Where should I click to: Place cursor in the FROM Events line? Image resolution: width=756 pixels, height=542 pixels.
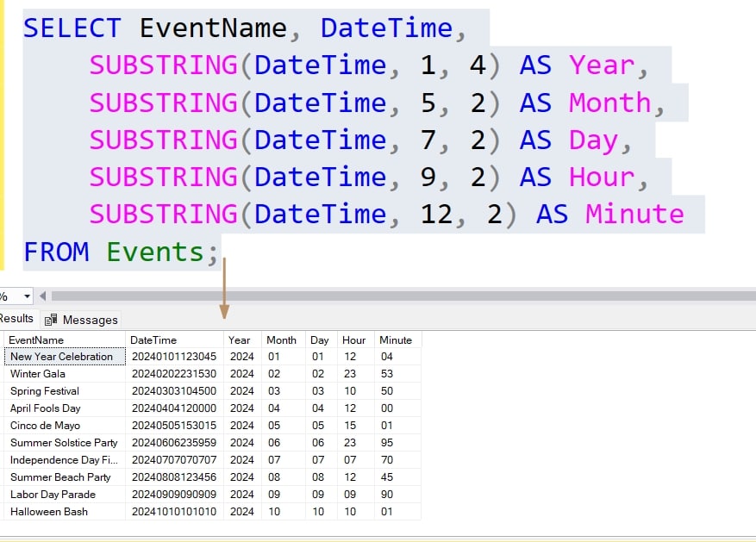pos(121,252)
